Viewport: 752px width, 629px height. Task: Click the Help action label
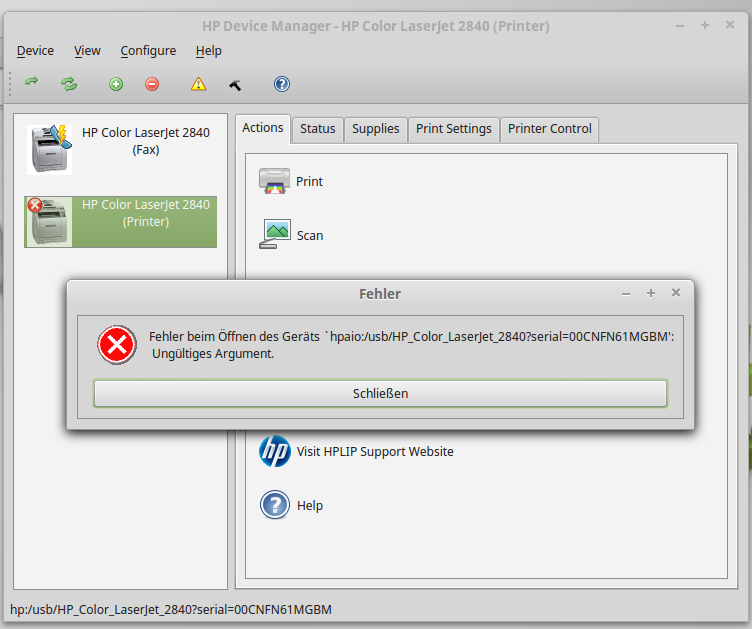pos(310,506)
